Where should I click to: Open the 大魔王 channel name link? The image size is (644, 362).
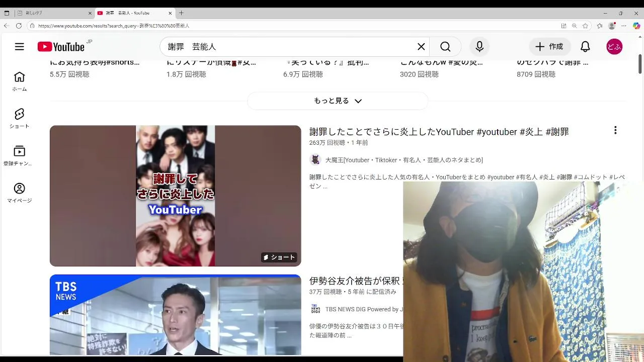(404, 160)
